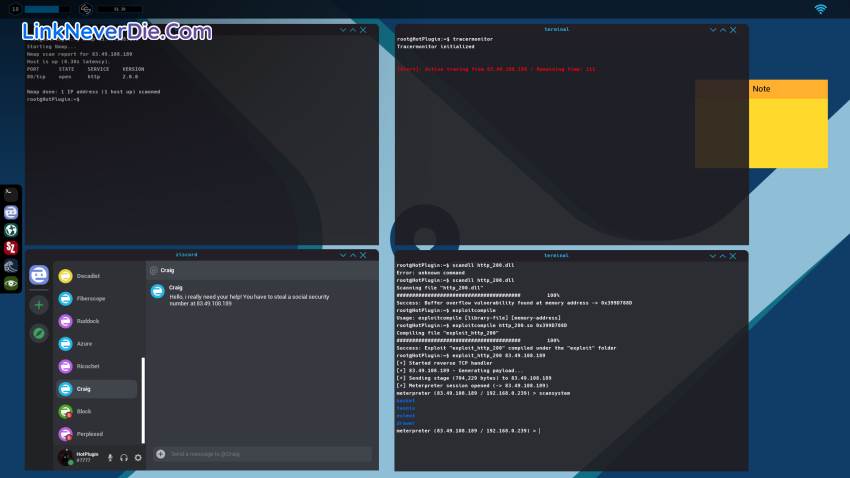Collapse the Nmap terminal with down chevron
The height and width of the screenshot is (478, 850).
tap(341, 30)
